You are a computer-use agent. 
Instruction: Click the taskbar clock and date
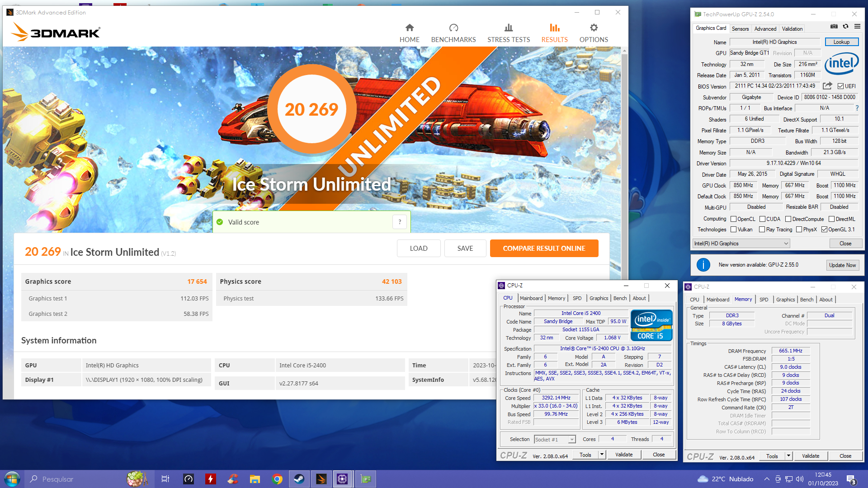click(823, 479)
